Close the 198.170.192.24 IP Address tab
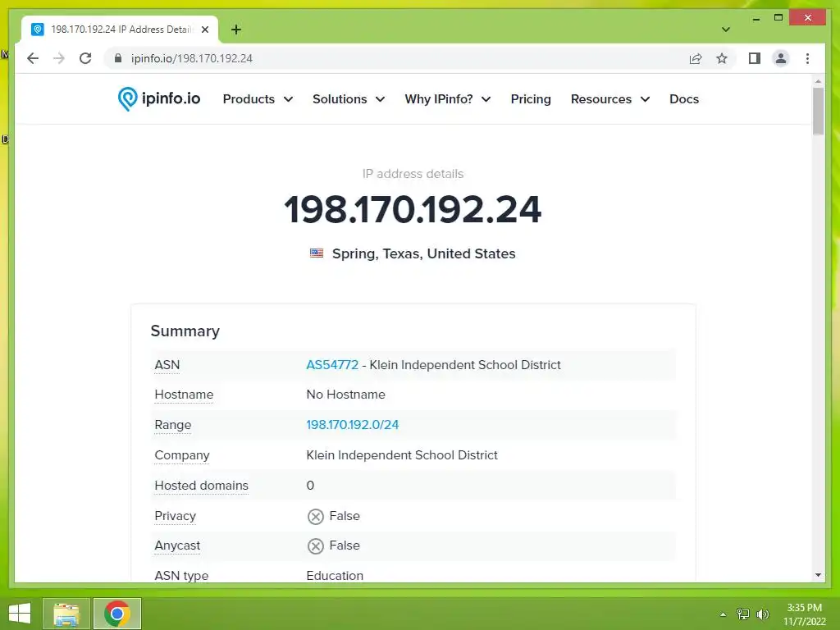This screenshot has height=630, width=840. click(x=204, y=30)
